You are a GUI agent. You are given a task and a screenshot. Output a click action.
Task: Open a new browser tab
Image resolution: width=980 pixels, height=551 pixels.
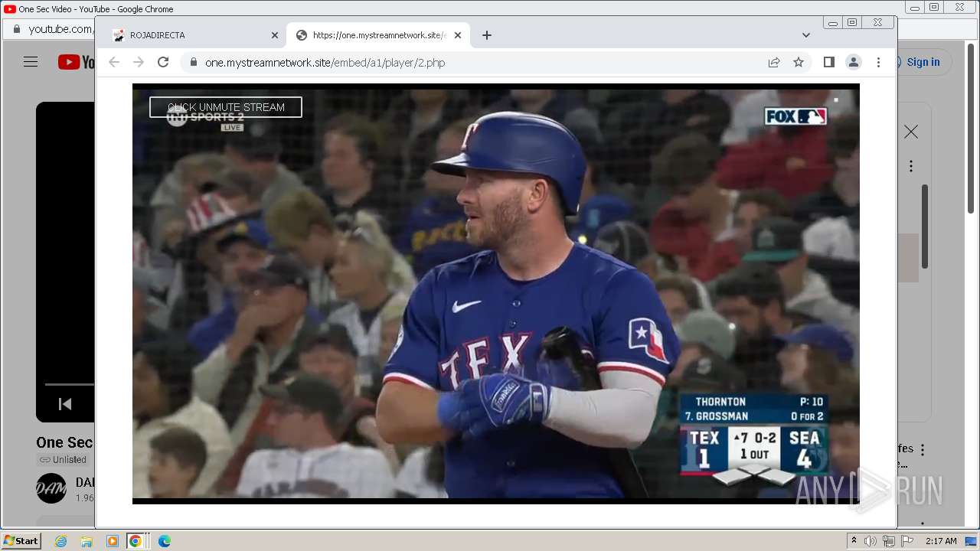(x=487, y=35)
